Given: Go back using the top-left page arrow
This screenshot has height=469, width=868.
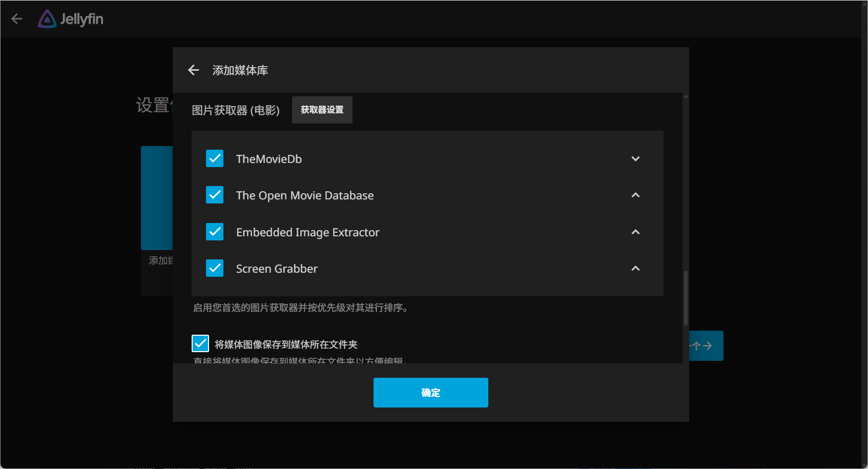Looking at the screenshot, I should [x=16, y=19].
